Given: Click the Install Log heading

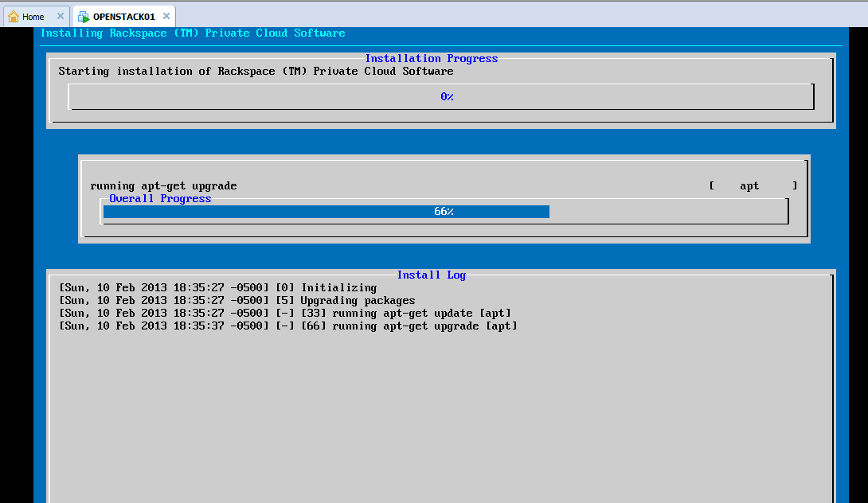Looking at the screenshot, I should click(431, 275).
